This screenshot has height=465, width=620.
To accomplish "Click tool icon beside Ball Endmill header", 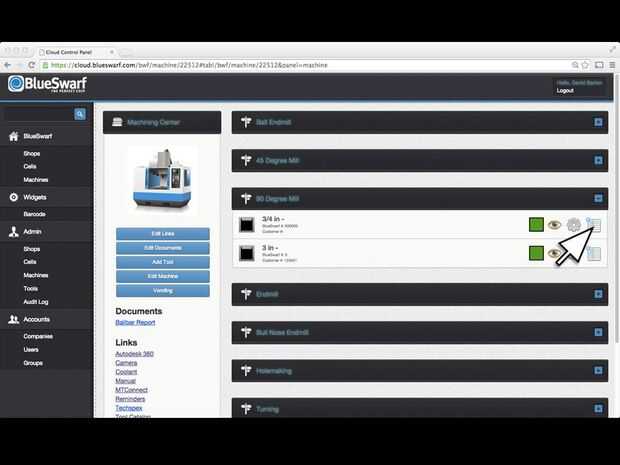I will click(246, 122).
